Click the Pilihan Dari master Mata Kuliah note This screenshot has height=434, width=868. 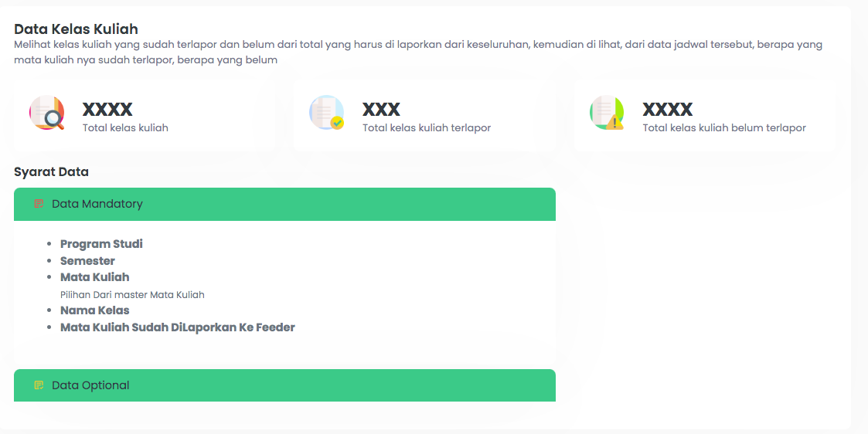pyautogui.click(x=132, y=295)
